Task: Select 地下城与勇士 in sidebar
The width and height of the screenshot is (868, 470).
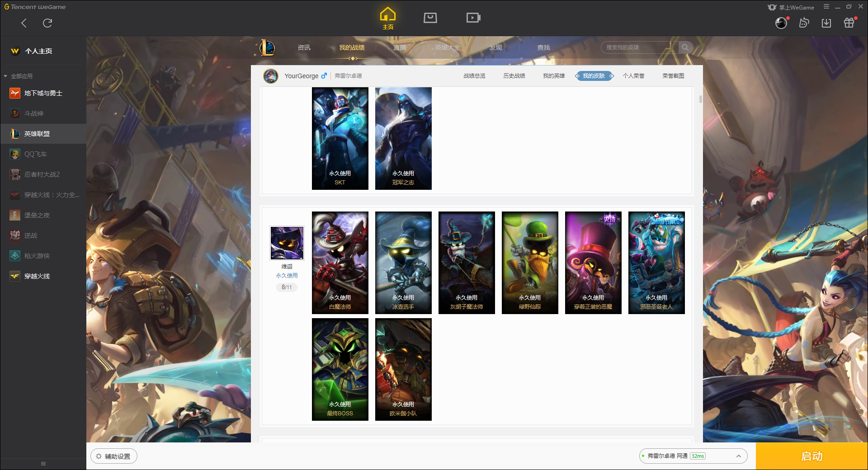Action: [43, 93]
